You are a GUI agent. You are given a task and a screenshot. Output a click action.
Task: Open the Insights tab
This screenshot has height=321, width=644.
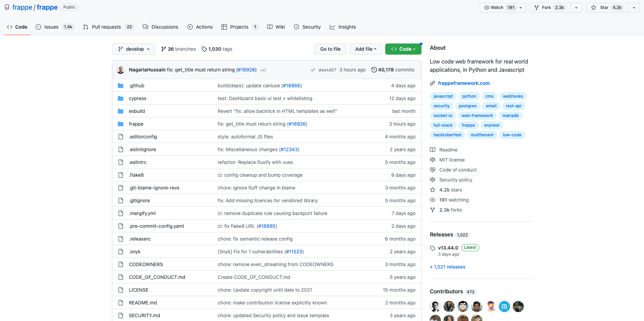pos(343,27)
